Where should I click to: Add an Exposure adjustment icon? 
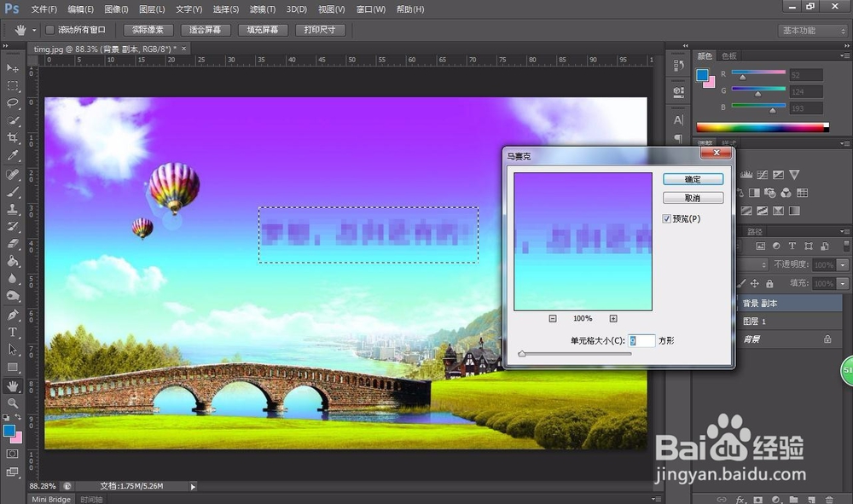tap(779, 175)
